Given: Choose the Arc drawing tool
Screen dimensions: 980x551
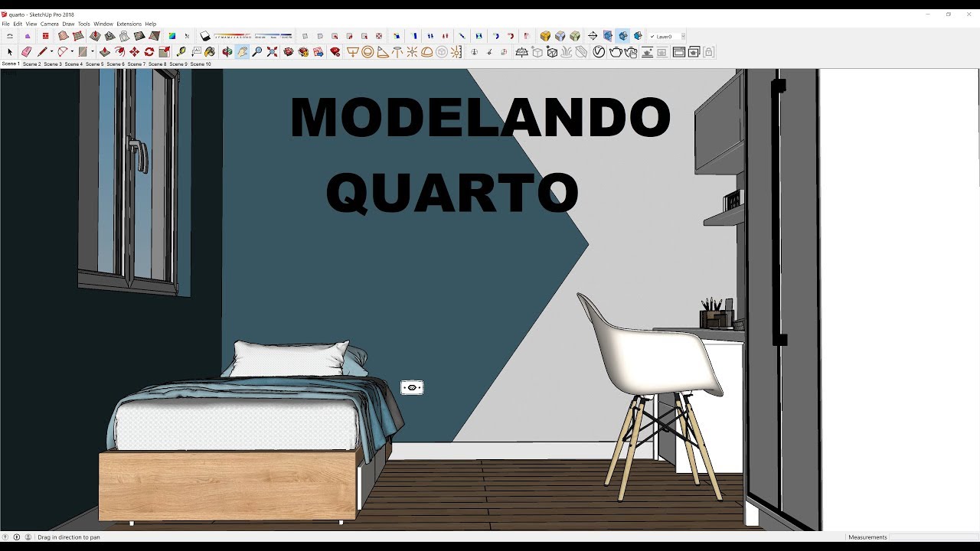Looking at the screenshot, I should click(x=62, y=52).
